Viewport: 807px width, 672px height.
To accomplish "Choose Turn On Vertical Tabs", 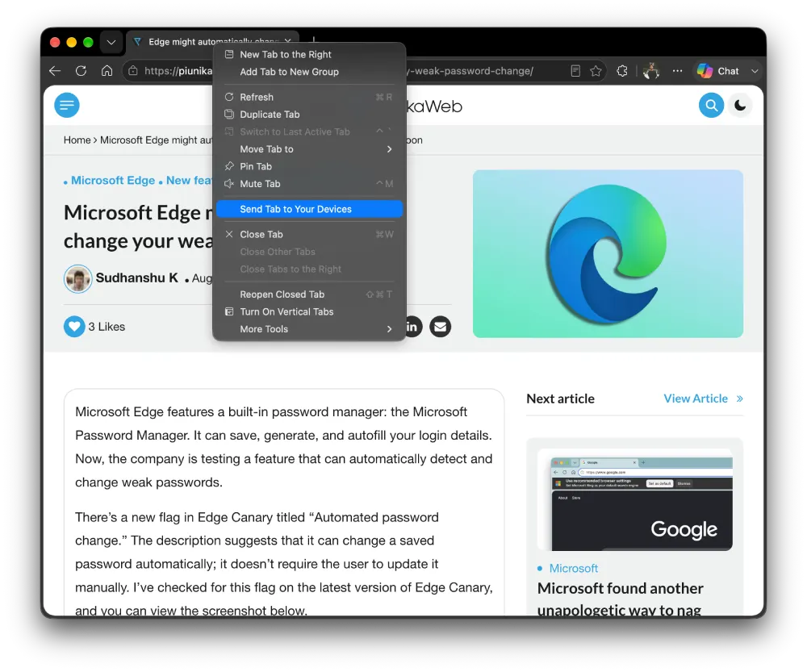I will point(309,312).
